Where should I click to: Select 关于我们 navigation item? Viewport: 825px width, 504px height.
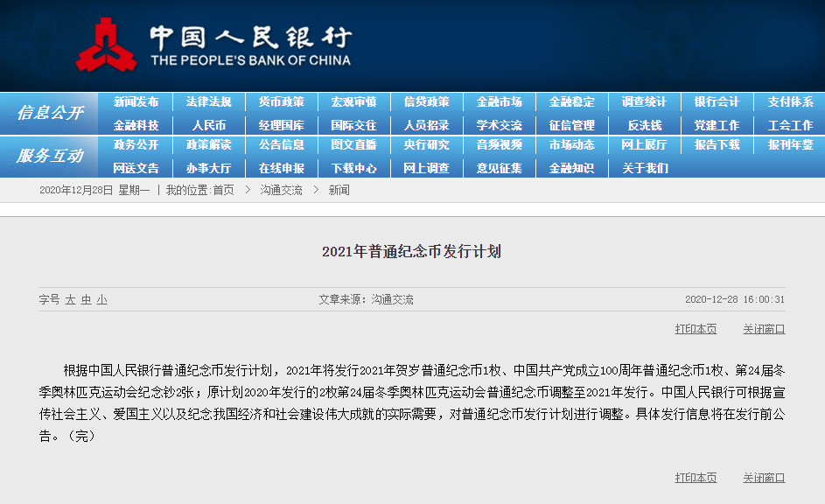(x=644, y=168)
